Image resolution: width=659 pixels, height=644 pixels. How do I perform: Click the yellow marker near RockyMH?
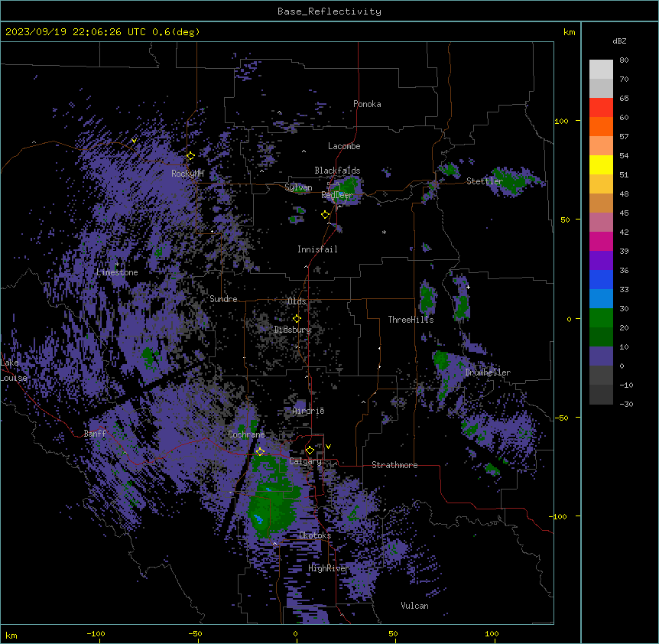click(191, 156)
